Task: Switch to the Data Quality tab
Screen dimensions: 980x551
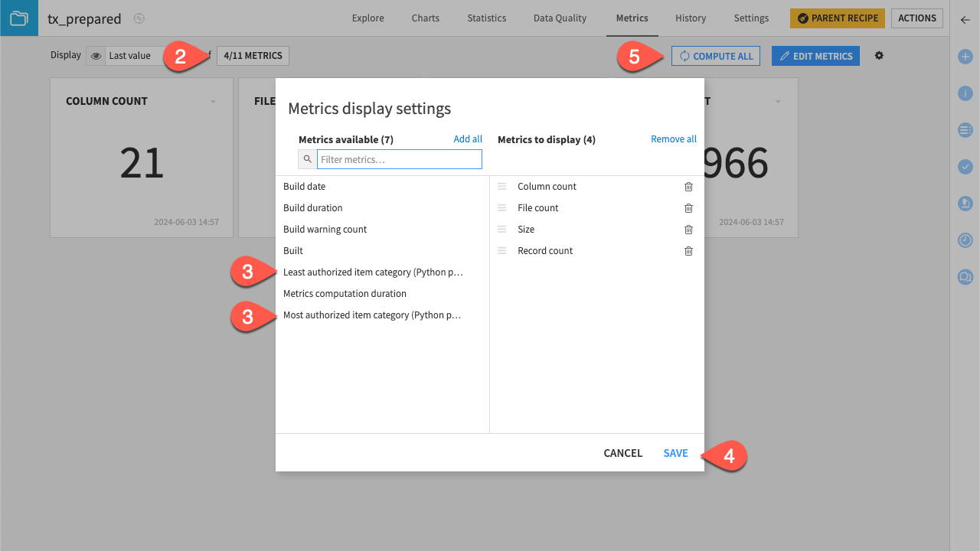Action: click(560, 18)
